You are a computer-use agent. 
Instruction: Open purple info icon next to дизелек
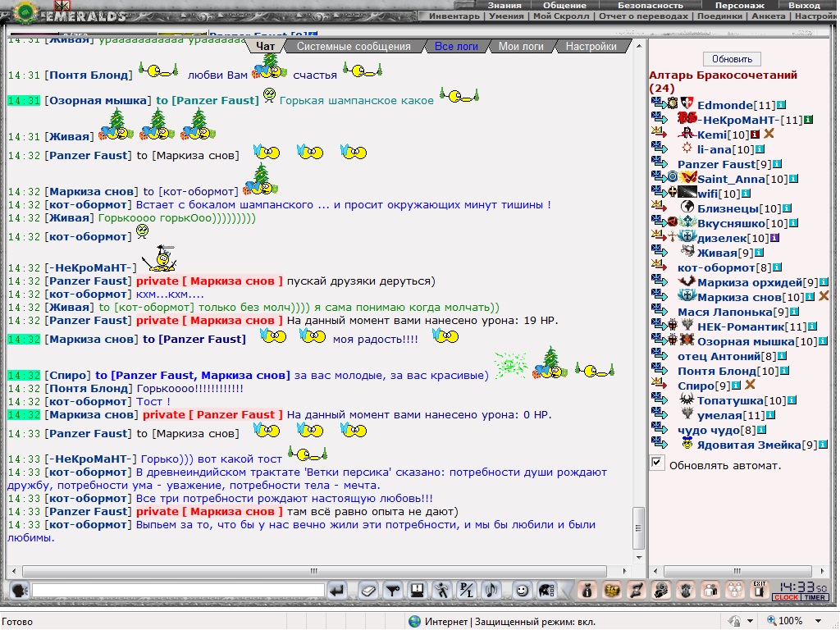click(774, 238)
